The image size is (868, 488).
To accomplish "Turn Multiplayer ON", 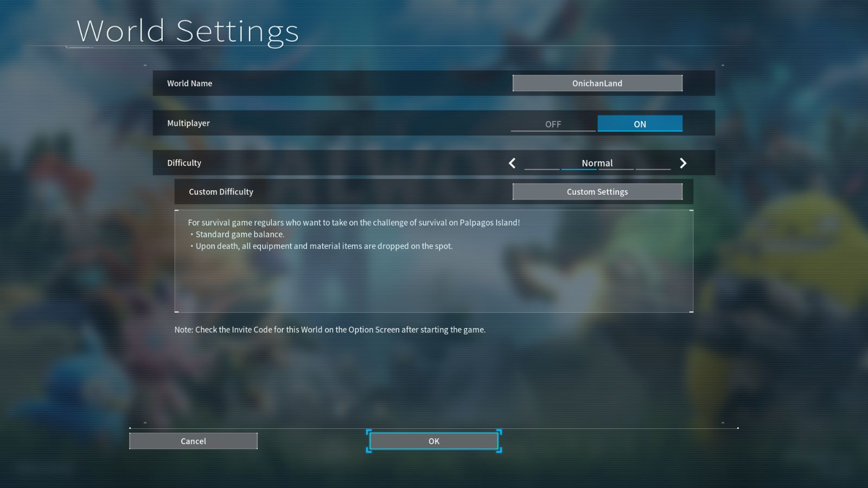I will coord(640,124).
